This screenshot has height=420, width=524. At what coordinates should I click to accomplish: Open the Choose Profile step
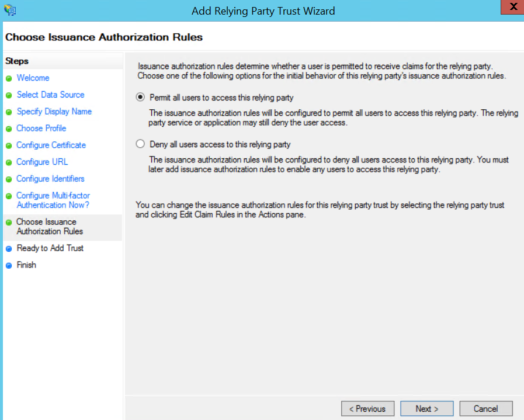click(x=41, y=129)
